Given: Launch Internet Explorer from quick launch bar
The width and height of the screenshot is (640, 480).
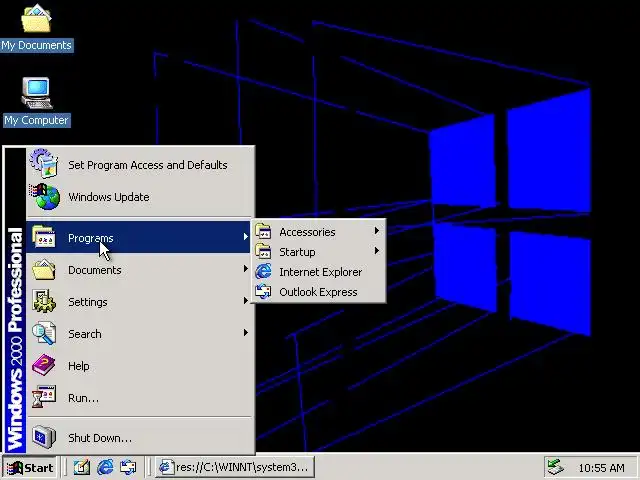Looking at the screenshot, I should tap(105, 467).
